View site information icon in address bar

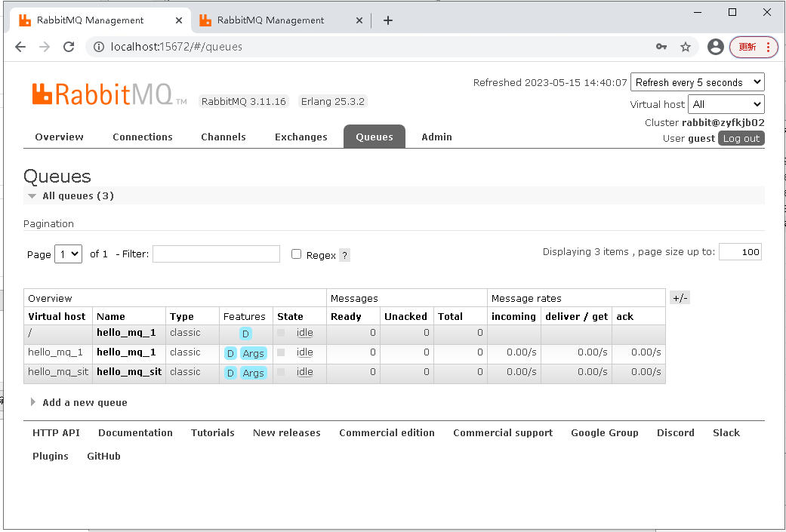99,47
